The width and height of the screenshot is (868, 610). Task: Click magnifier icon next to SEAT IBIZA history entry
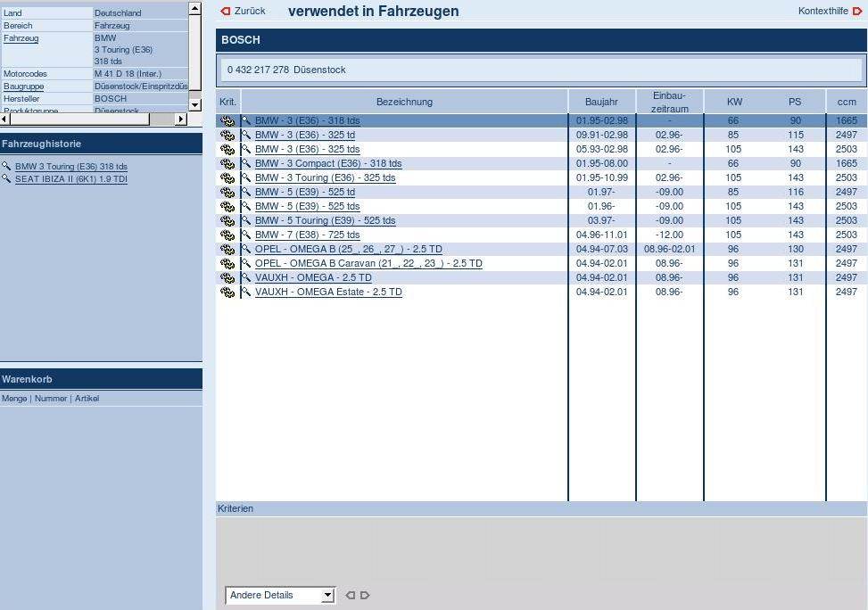point(6,178)
